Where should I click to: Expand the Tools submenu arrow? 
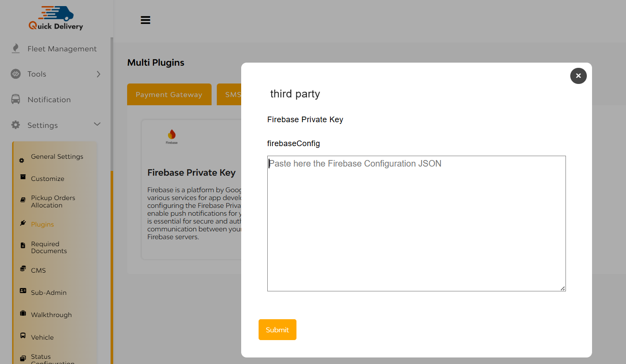[x=98, y=74]
